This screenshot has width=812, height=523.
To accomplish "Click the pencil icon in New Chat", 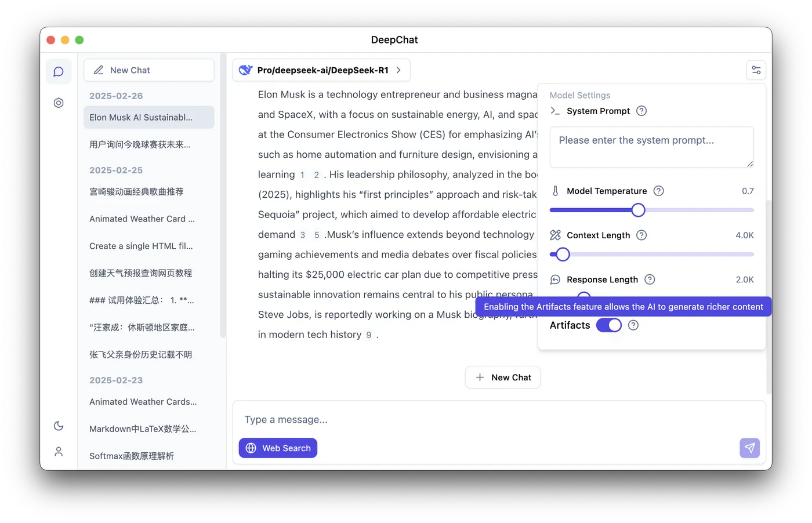I will (99, 70).
